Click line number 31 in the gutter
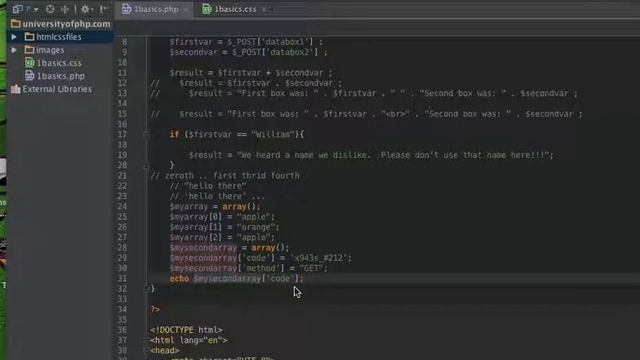 (122, 278)
